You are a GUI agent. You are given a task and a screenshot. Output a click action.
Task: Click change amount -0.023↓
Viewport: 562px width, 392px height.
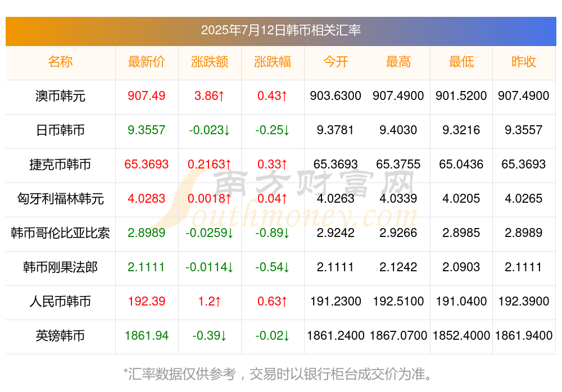click(x=210, y=130)
